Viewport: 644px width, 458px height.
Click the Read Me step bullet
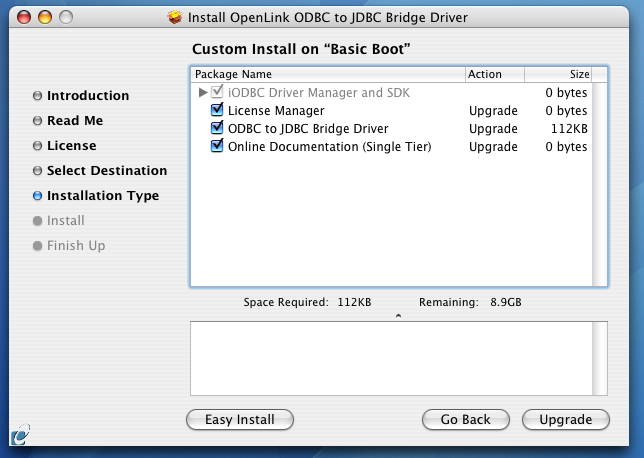click(37, 121)
